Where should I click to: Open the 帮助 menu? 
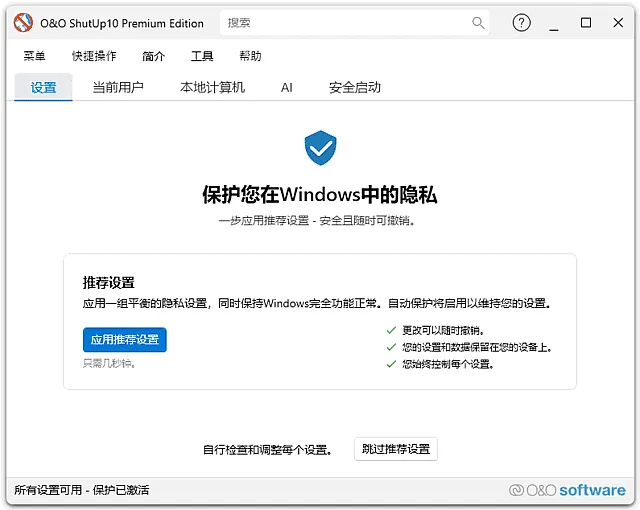pyautogui.click(x=250, y=56)
